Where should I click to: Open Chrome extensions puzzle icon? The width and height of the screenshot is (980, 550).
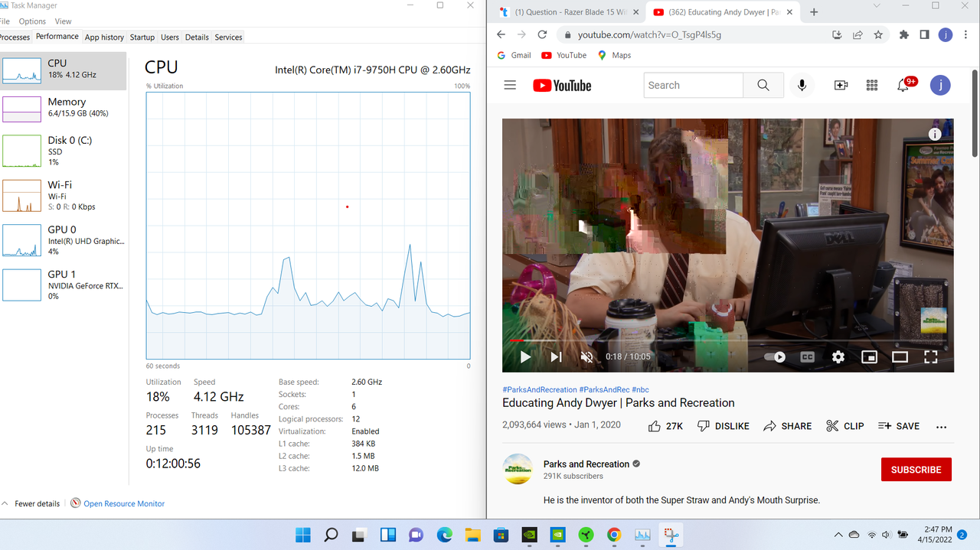904,34
